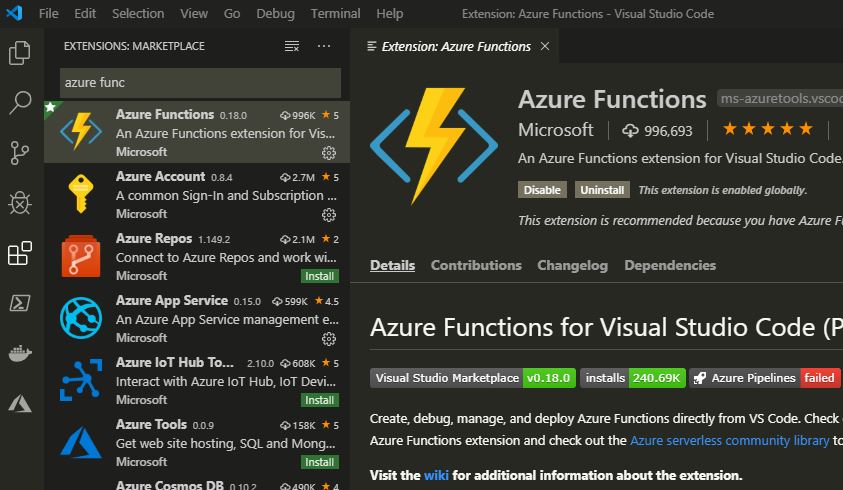
Task: Open the Edit menu
Action: (85, 13)
